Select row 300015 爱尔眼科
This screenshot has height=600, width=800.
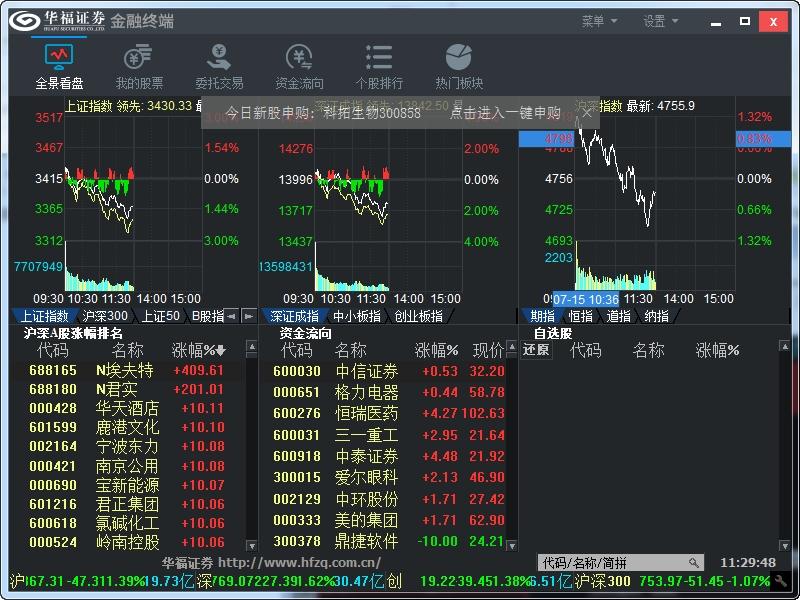(385, 478)
